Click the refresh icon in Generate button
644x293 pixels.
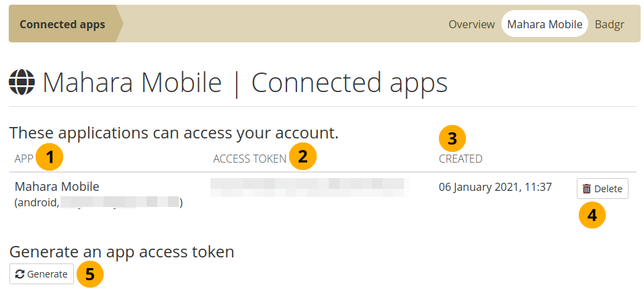(x=20, y=274)
